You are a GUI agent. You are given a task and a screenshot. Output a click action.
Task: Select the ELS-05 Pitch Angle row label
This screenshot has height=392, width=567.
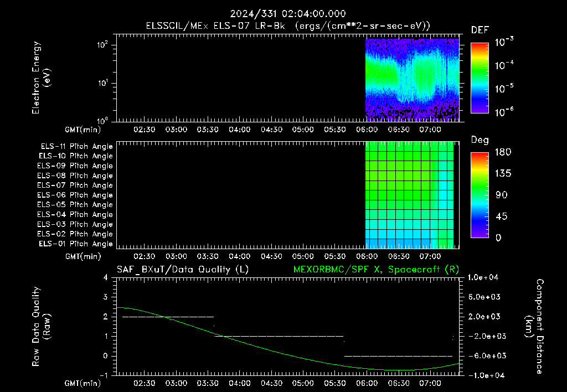coord(75,205)
